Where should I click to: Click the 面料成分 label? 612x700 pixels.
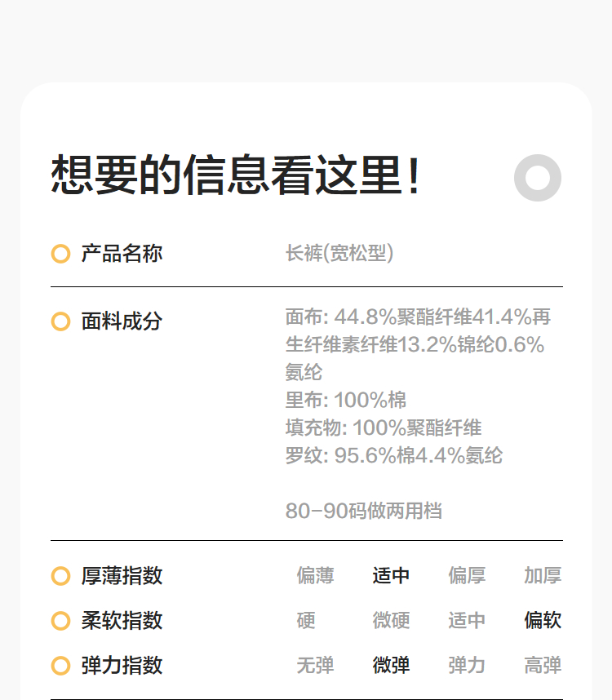122,321
